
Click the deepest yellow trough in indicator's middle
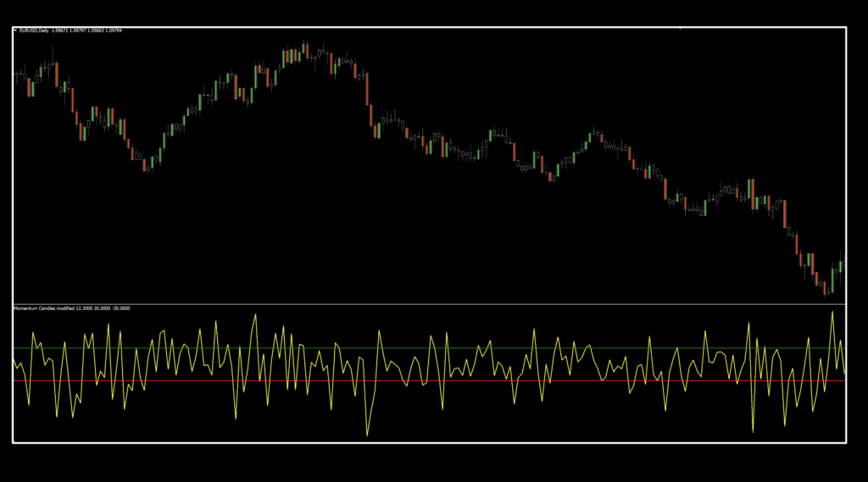367,435
